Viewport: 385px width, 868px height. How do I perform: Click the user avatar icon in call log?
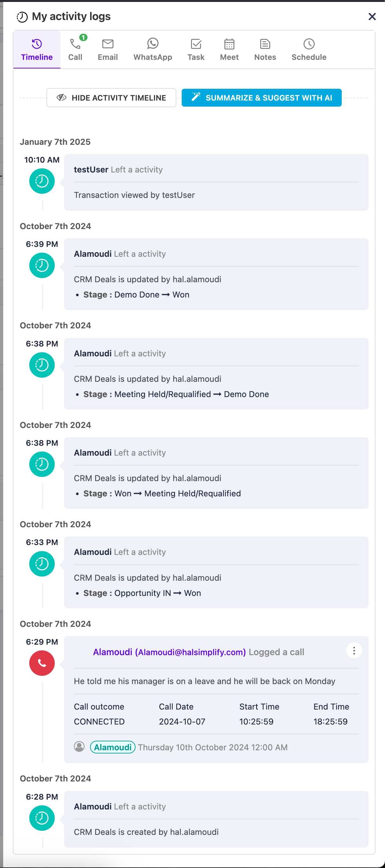click(x=79, y=747)
